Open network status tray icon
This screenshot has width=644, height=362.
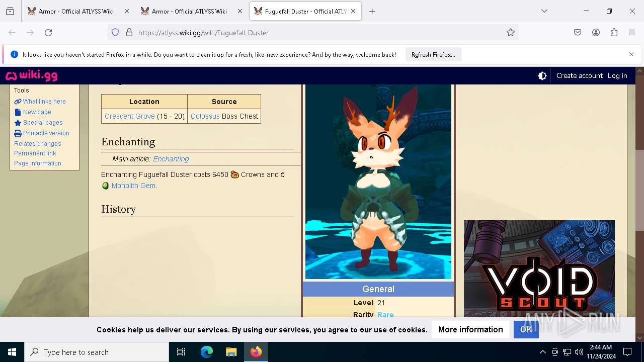567,352
